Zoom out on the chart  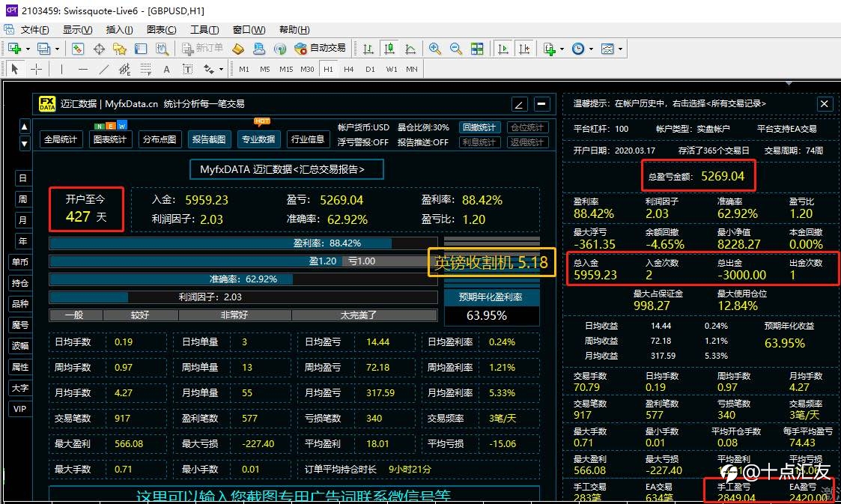click(456, 49)
